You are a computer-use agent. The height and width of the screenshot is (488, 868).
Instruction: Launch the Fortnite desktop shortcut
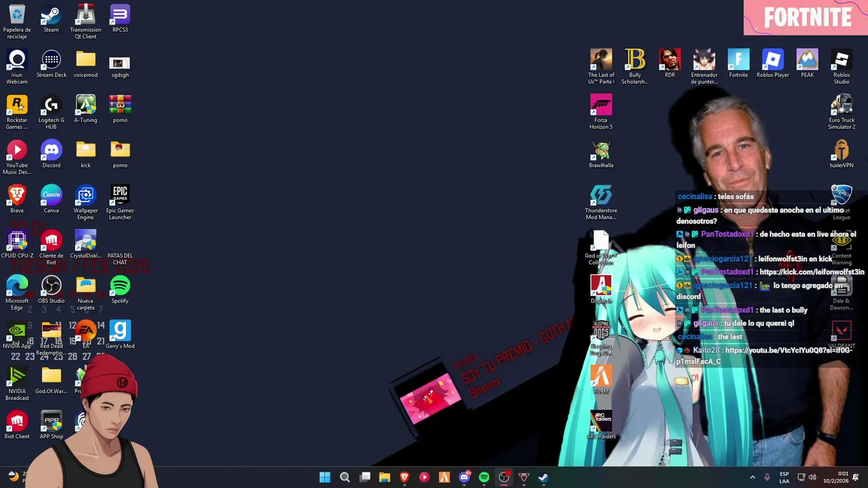pyautogui.click(x=738, y=64)
